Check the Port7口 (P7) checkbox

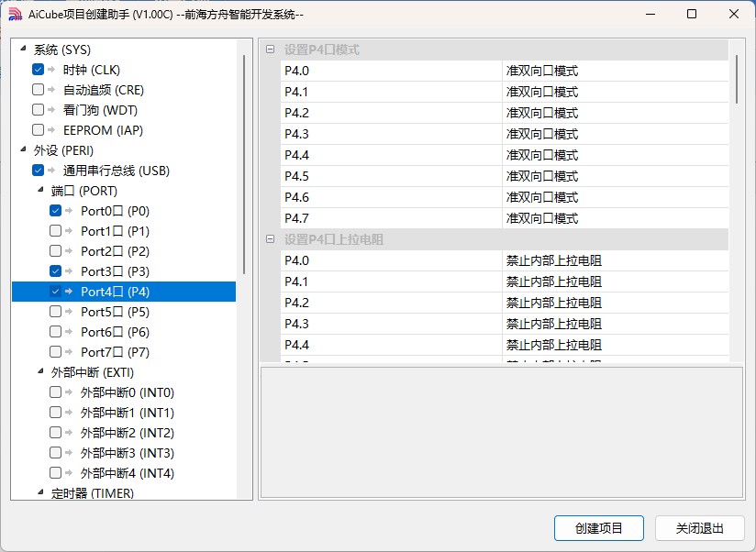55,352
